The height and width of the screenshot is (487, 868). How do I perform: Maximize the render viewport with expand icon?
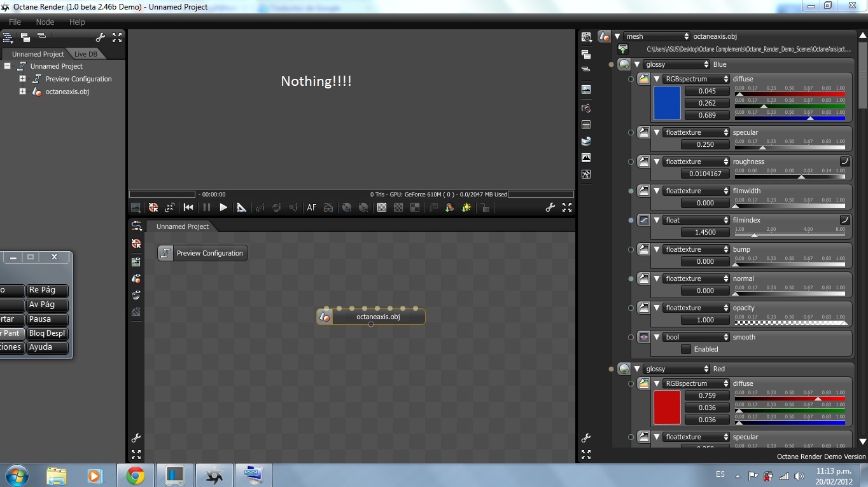coord(566,207)
